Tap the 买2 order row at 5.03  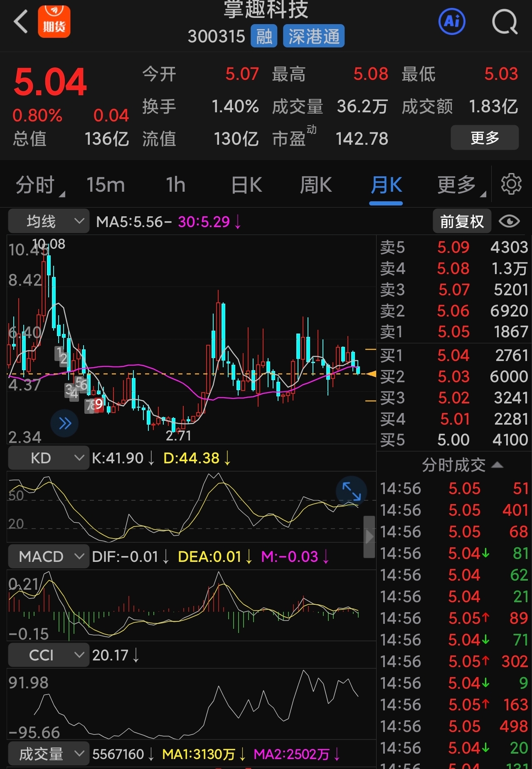[454, 376]
